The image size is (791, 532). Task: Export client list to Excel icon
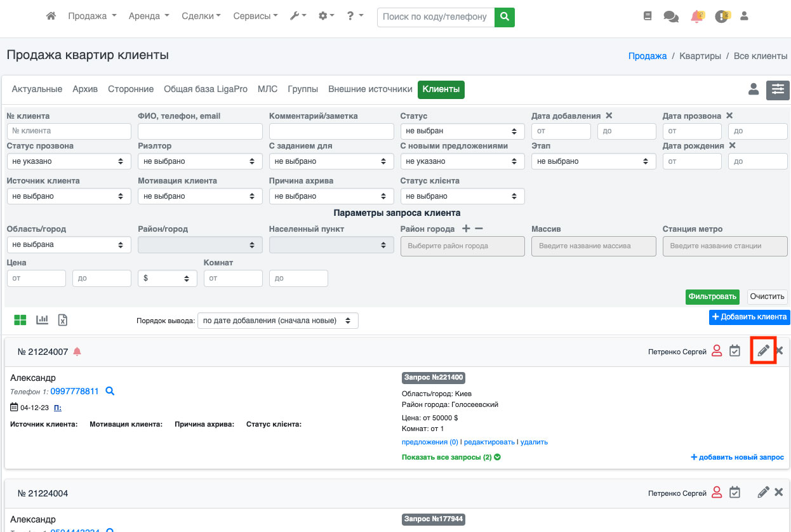pos(63,320)
